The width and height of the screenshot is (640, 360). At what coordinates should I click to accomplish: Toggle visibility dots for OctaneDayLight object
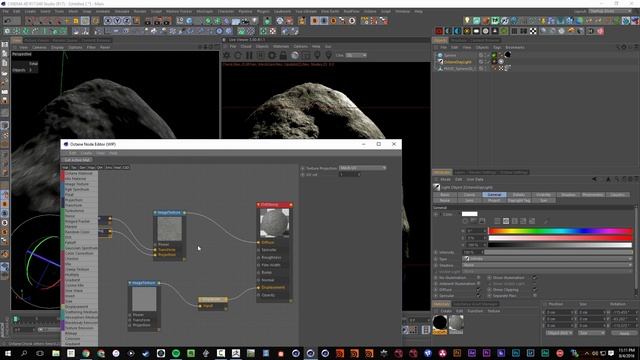[x=486, y=62]
